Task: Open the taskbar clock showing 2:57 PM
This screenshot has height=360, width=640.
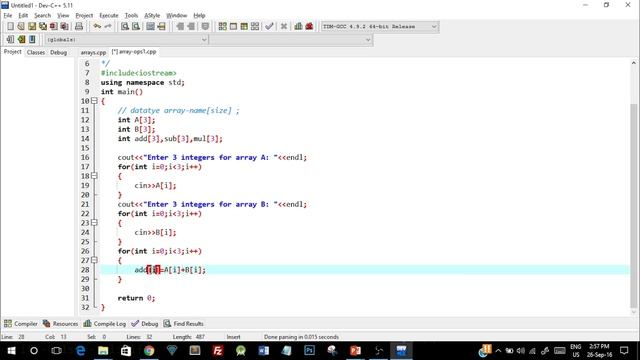Action: click(599, 351)
